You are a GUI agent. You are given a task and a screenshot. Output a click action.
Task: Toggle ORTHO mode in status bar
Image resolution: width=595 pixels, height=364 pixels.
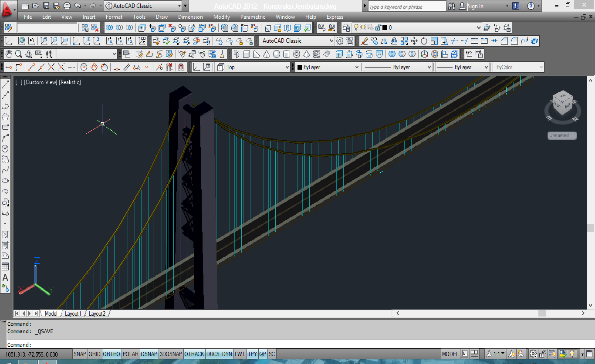tap(112, 354)
